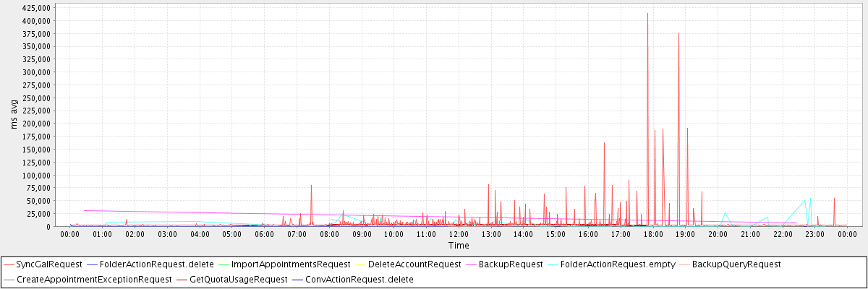This screenshot has height=289, width=868.
Task: Select CreateAppointmentExceptionRequest legend item
Action: pyautogui.click(x=94, y=279)
